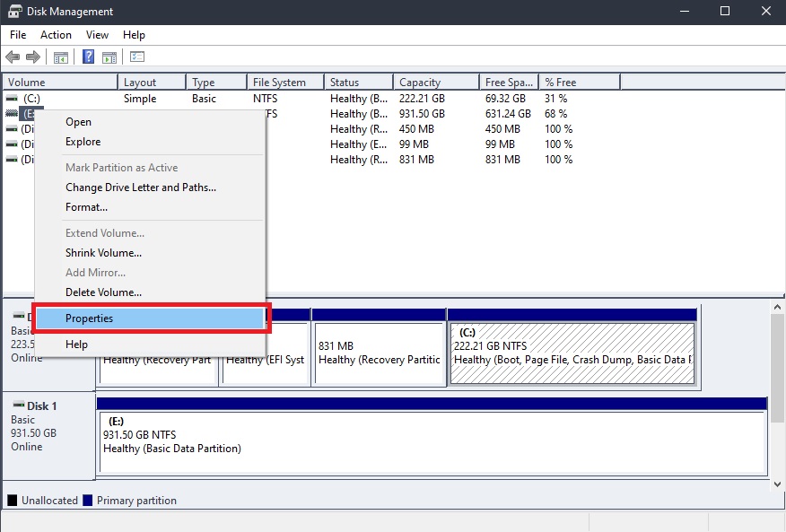Toggle the Show/Hide Action Pane icon
Screen dimensions: 786x532
tap(109, 57)
